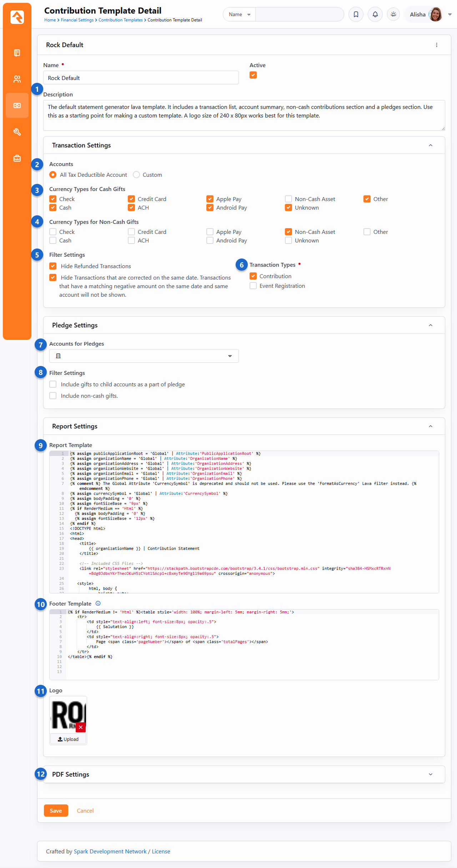Open the Accounts for Pledges dropdown
Viewport: 457px width, 868px height.
tap(144, 356)
